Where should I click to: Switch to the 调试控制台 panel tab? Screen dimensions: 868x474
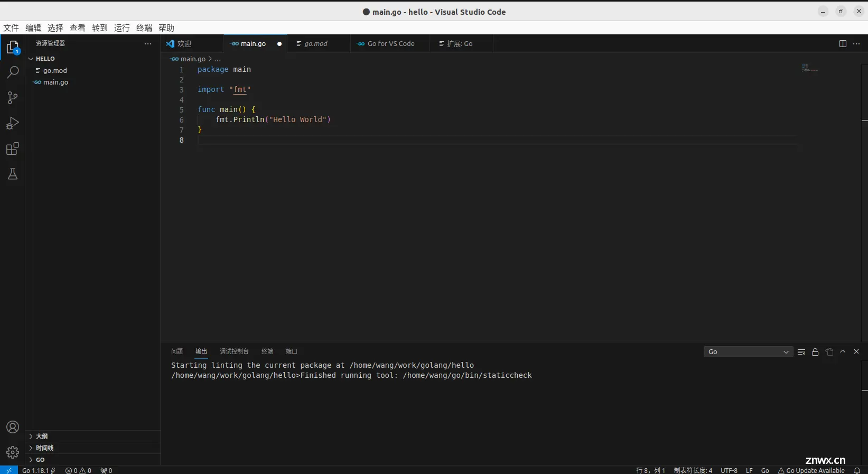(234, 351)
